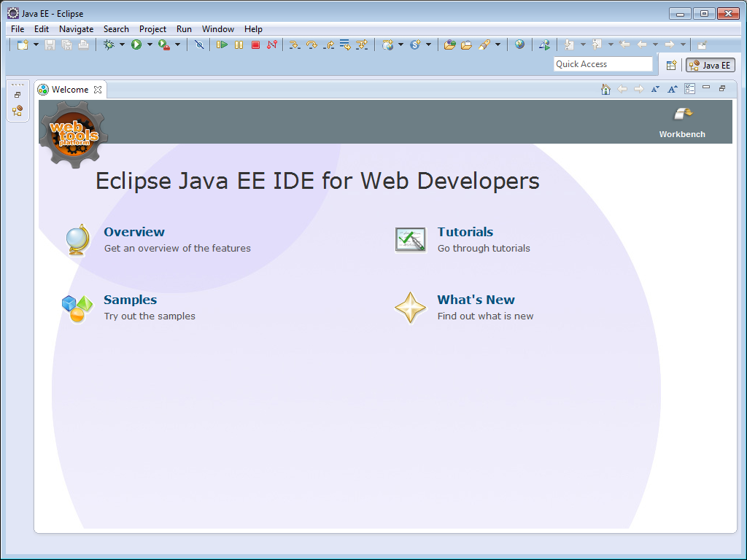The width and height of the screenshot is (747, 560).
Task: Click the Magnify font size icon
Action: coord(672,89)
